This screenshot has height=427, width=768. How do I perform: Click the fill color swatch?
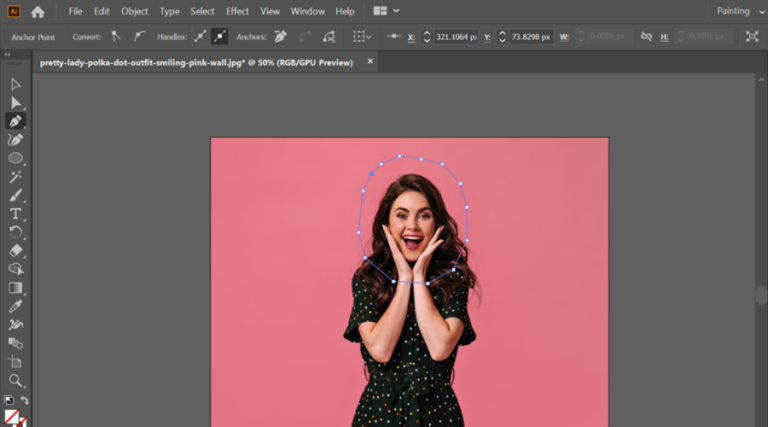click(11, 416)
